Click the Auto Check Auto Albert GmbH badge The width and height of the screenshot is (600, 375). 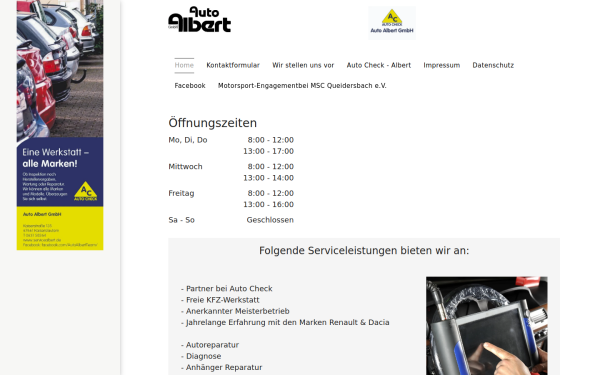click(x=392, y=23)
